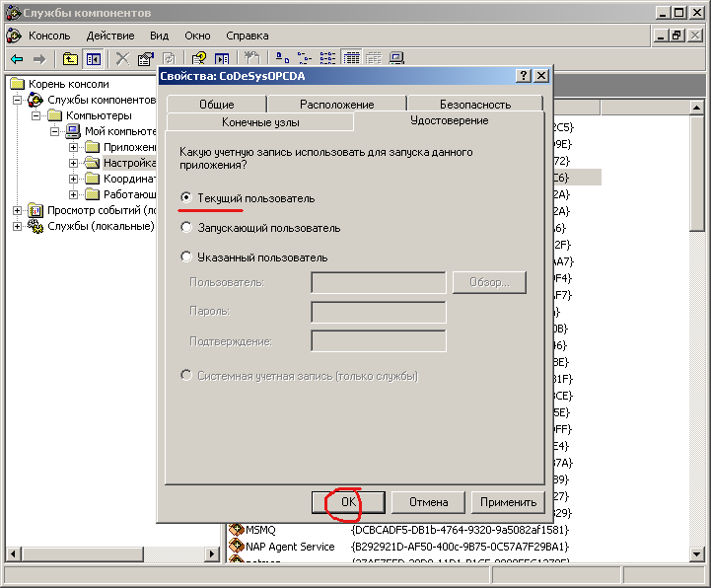The height and width of the screenshot is (588, 711).
Task: Click the 'Обзор...' browse button
Action: coord(489,282)
